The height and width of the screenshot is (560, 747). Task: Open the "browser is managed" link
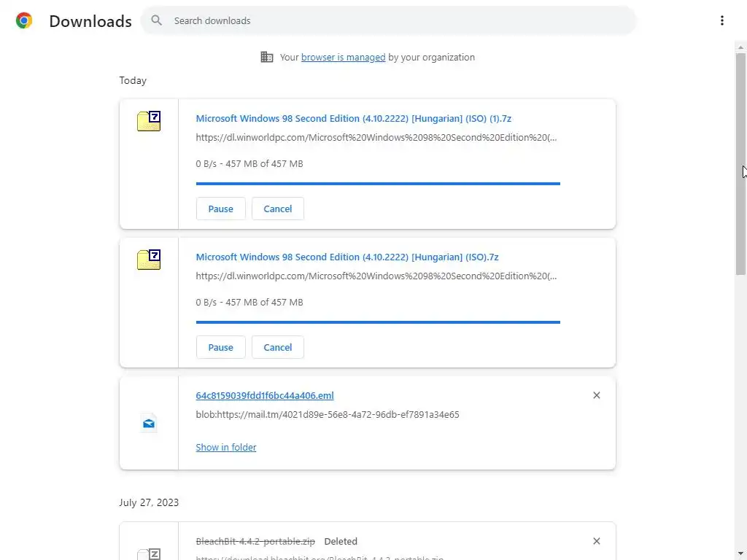click(x=343, y=57)
